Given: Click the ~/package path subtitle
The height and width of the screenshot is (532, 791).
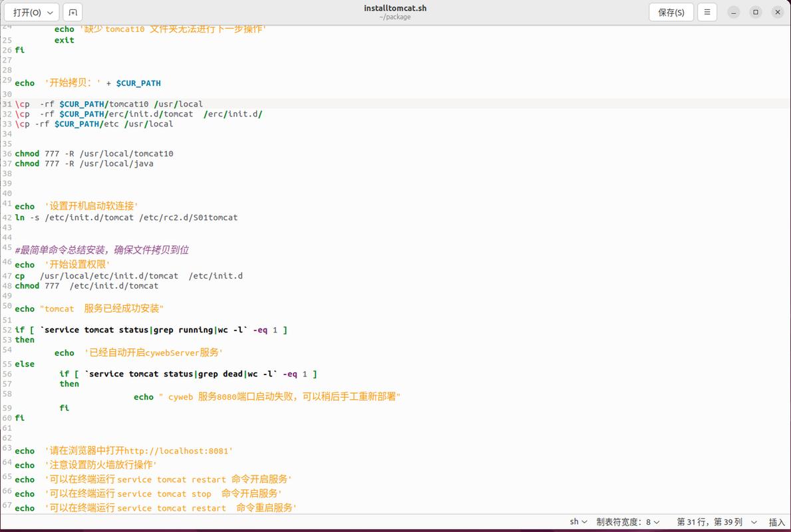Looking at the screenshot, I should 395,17.
